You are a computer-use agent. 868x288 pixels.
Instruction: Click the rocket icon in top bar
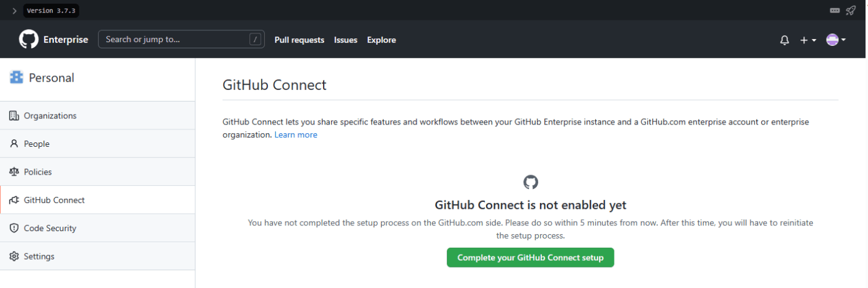point(851,11)
